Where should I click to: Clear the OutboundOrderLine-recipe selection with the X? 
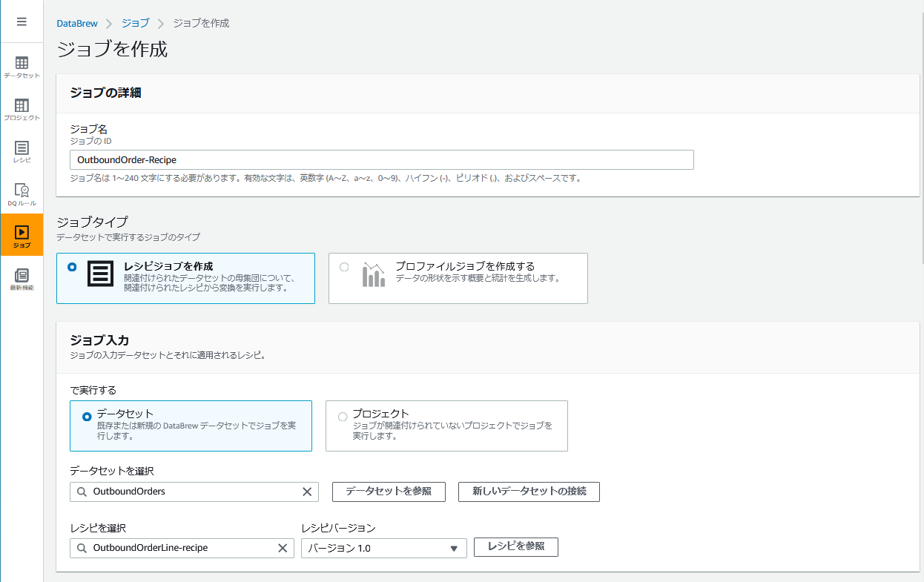(x=281, y=548)
